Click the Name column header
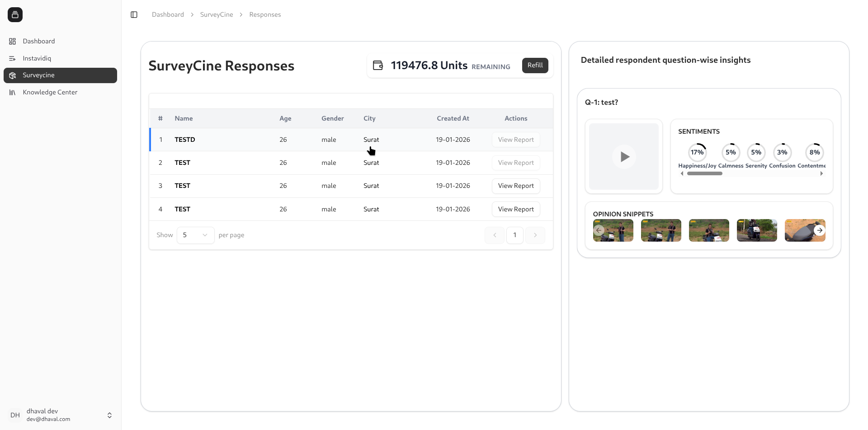This screenshot has width=868, height=430. [x=184, y=118]
